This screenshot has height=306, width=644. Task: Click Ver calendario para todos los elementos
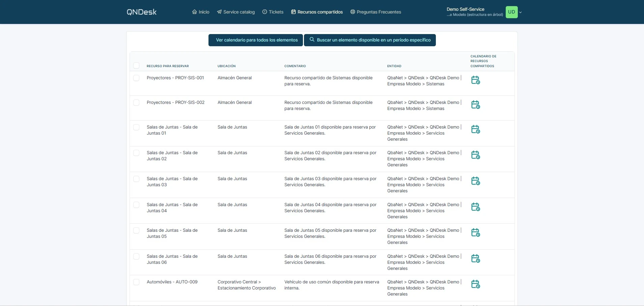point(256,40)
